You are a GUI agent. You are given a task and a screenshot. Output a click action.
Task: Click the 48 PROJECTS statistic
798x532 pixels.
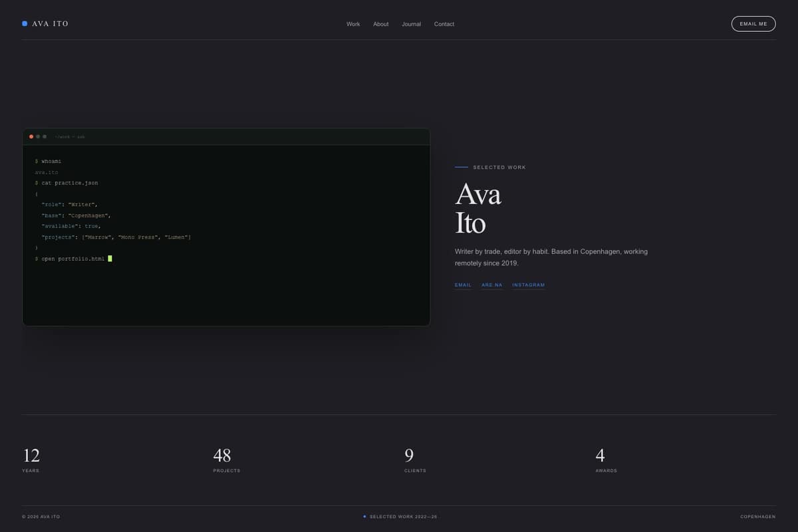(227, 460)
